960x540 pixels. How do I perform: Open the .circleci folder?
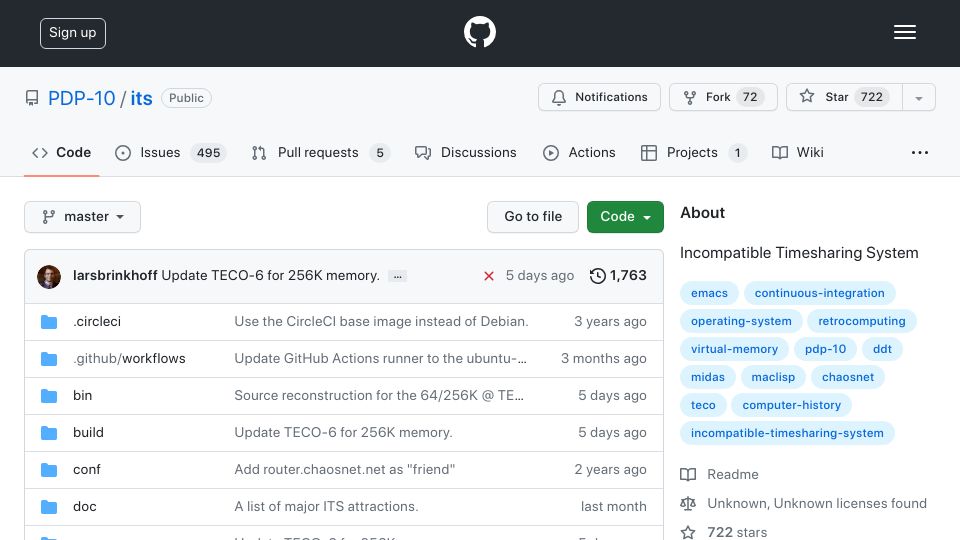(97, 321)
